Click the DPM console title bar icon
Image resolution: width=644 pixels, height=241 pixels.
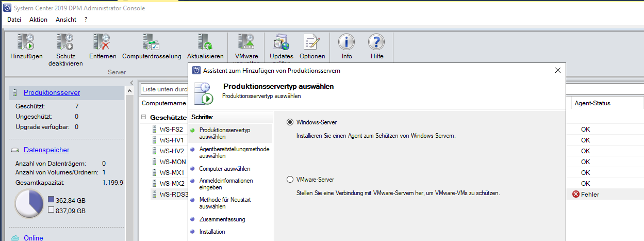pyautogui.click(x=7, y=8)
